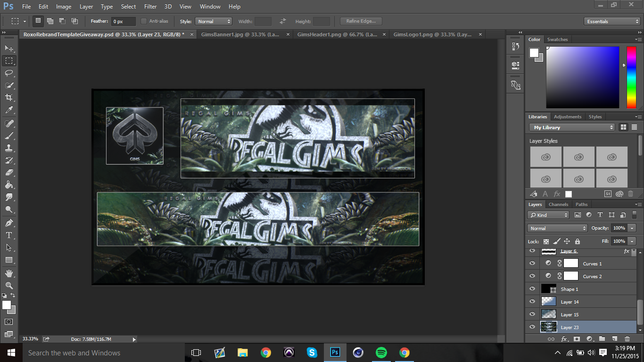This screenshot has width=644, height=362.
Task: Expand the My Library dropdown
Action: click(x=572, y=127)
